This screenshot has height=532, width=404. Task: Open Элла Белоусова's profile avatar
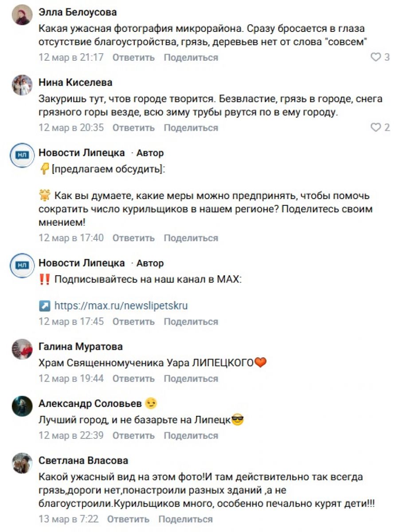(x=22, y=16)
